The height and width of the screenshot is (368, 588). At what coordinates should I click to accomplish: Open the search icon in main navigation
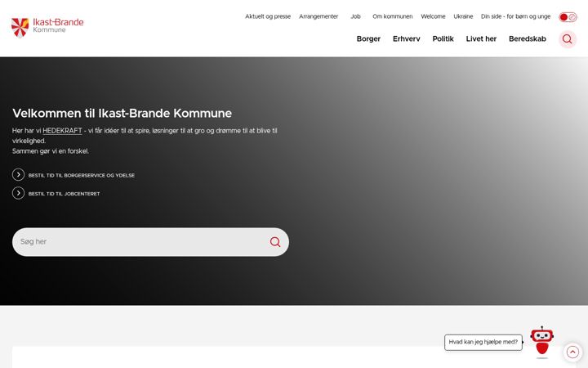pos(567,39)
